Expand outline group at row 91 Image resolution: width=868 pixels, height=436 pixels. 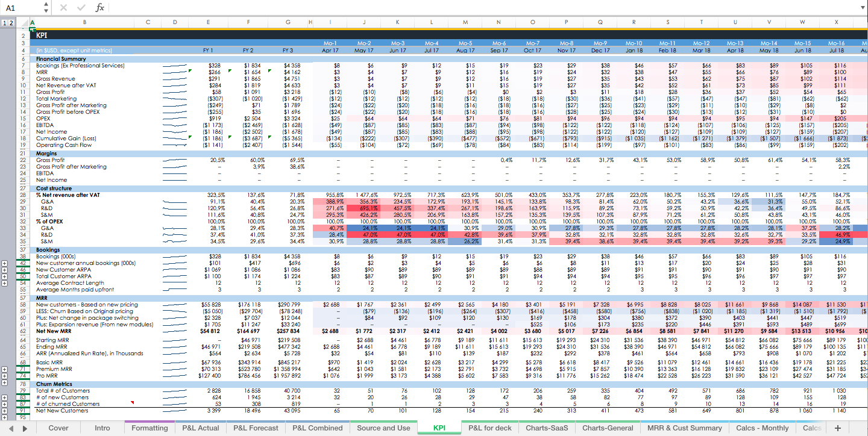click(5, 411)
